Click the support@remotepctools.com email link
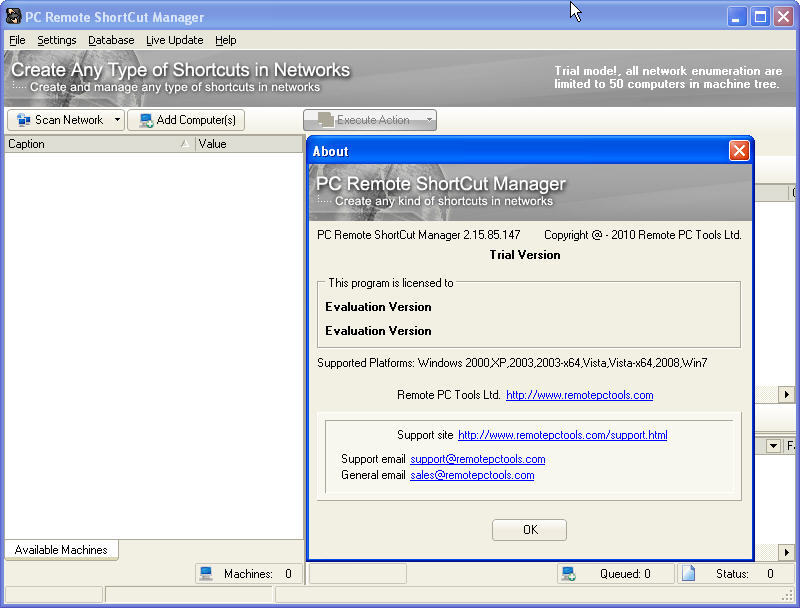 pyautogui.click(x=478, y=459)
